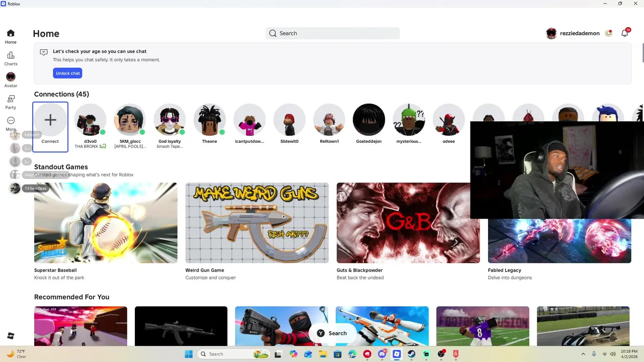Open the Avatar editor from the sidebar
Viewport: 644px width, 362px height.
coord(11,80)
